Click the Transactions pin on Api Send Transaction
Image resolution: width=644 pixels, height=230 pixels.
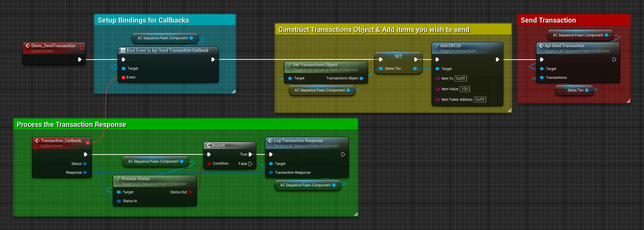[x=542, y=78]
